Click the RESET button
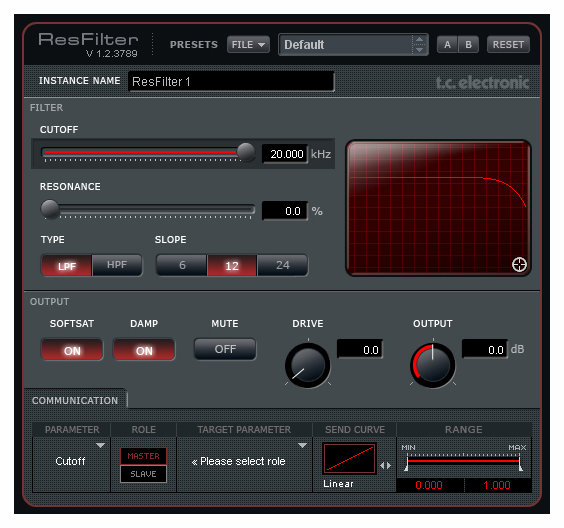This screenshot has width=564, height=528. coord(508,45)
